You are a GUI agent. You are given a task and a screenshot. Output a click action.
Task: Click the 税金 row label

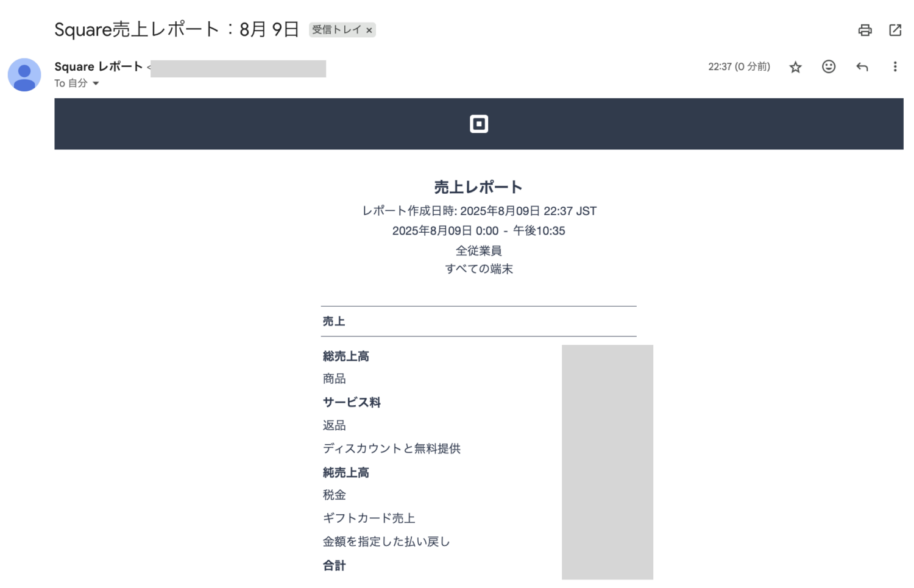coord(334,495)
